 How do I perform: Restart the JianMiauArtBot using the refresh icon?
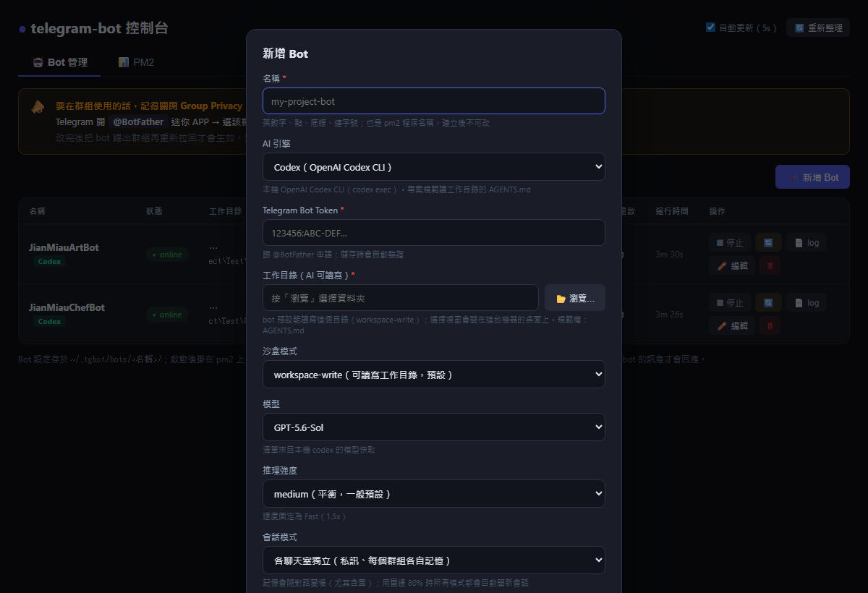point(767,242)
